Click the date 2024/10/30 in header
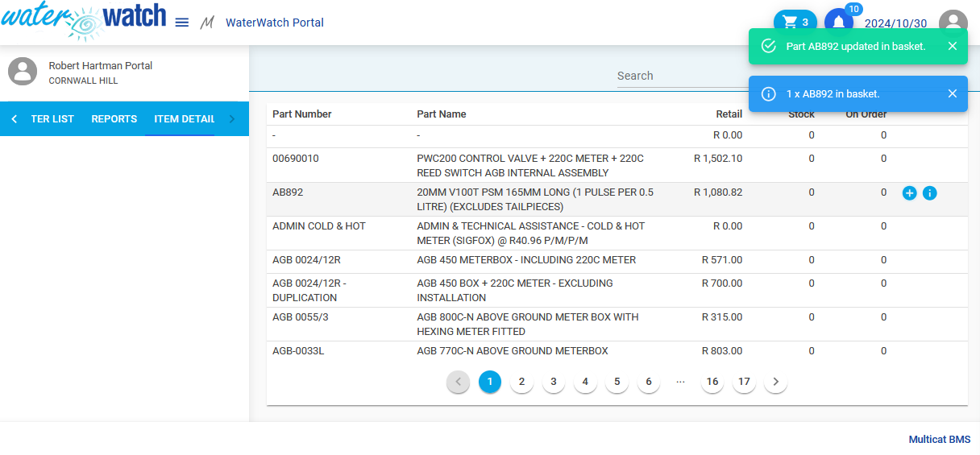This screenshot has width=980, height=455. (895, 23)
